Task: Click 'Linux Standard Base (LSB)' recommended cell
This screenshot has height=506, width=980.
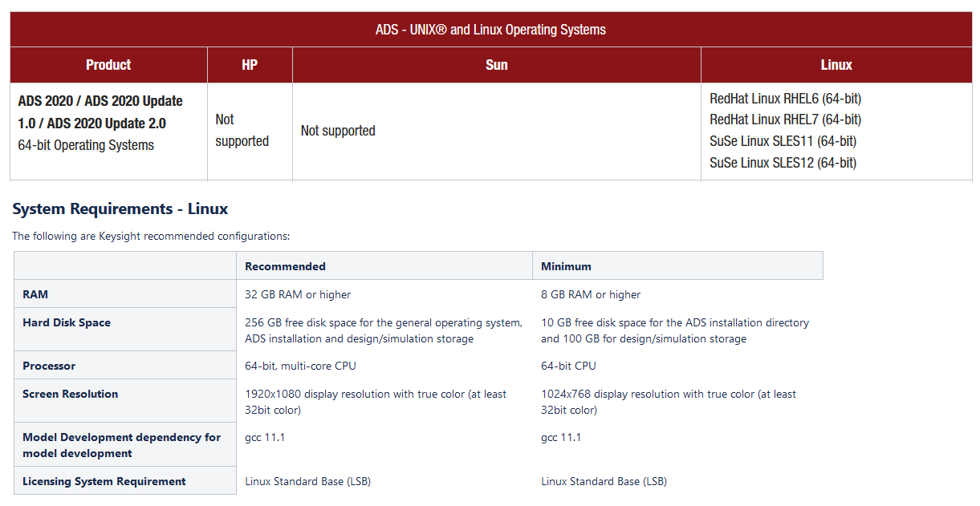Action: pos(307,481)
